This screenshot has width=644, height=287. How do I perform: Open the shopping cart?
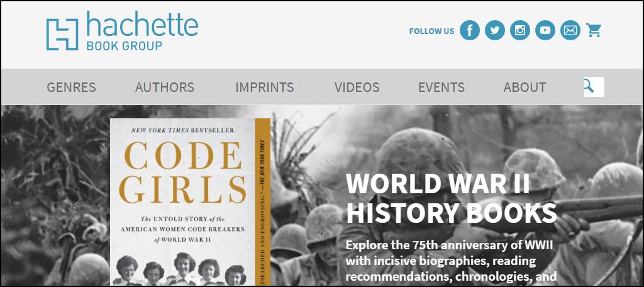point(594,30)
